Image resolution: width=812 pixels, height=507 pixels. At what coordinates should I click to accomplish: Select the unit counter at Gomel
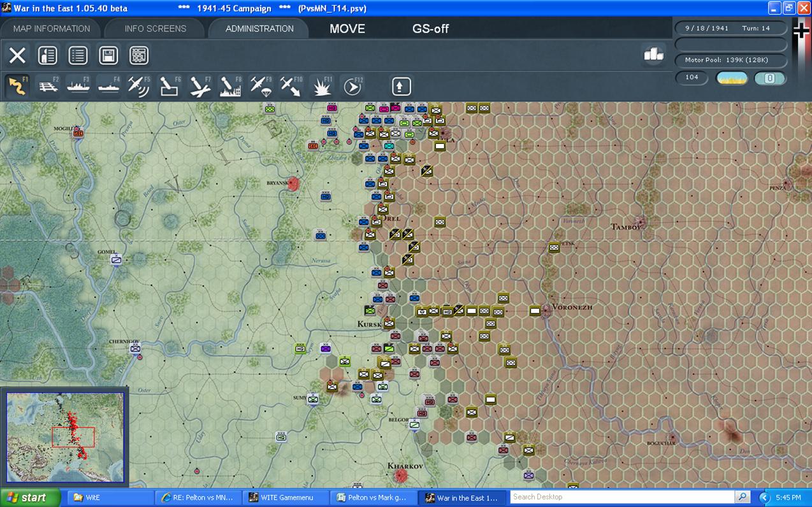(116, 259)
